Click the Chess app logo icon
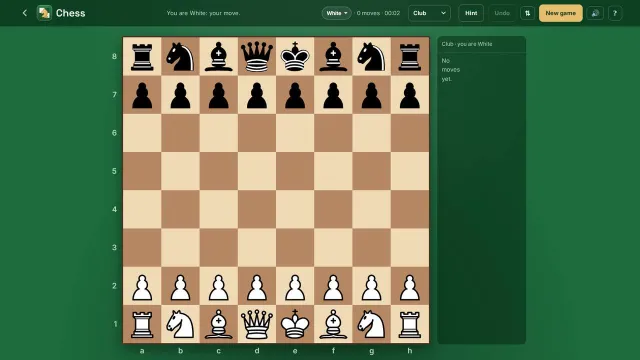 tap(44, 13)
